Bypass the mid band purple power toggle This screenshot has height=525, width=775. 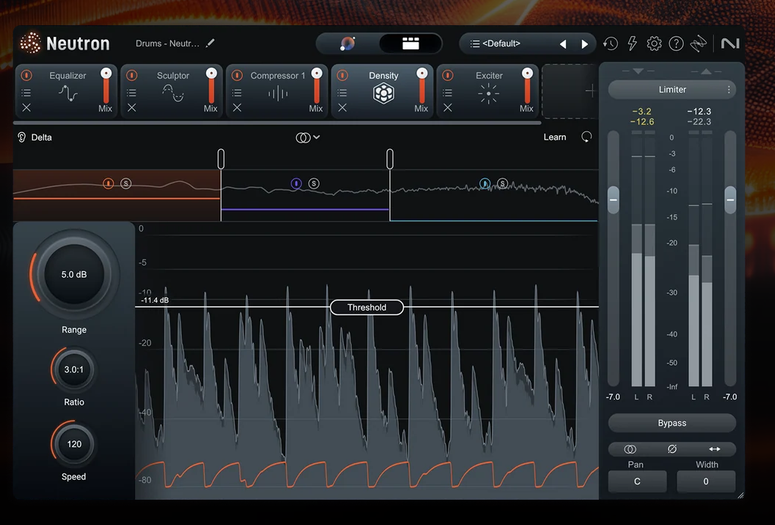296,183
